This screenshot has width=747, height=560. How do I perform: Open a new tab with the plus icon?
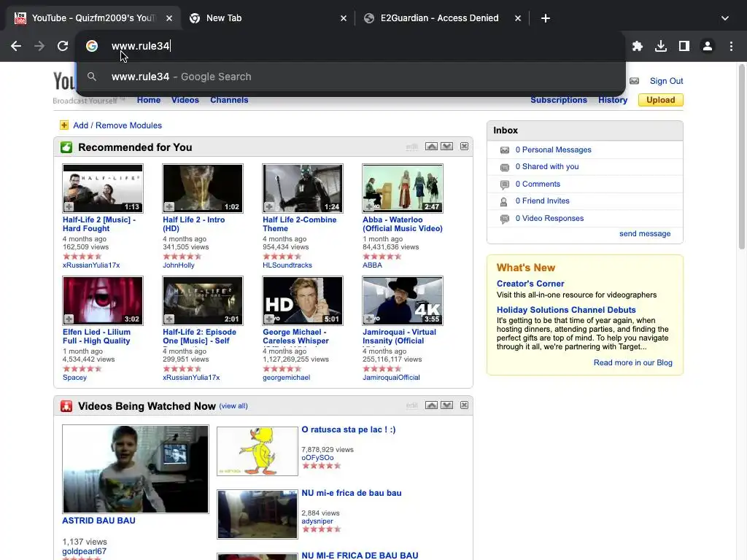pyautogui.click(x=546, y=18)
